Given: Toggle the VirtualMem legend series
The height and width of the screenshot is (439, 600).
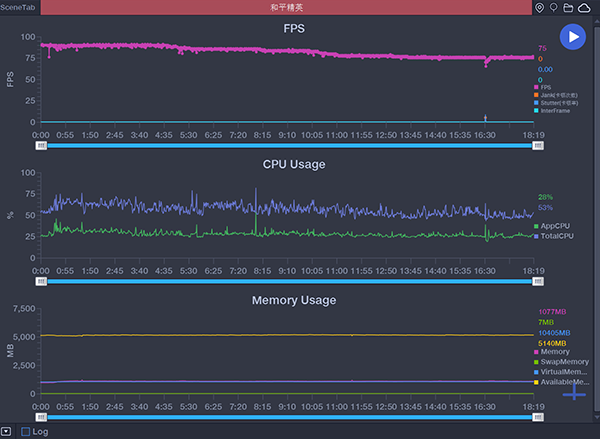Looking at the screenshot, I should click(x=561, y=372).
